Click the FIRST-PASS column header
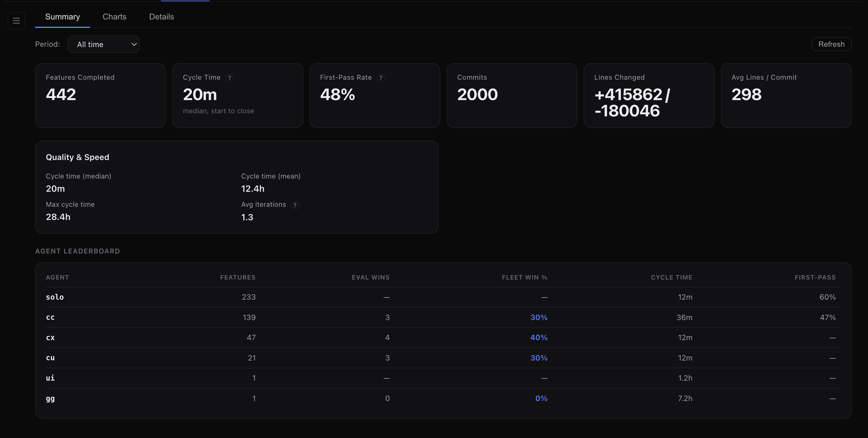Image resolution: width=868 pixels, height=438 pixels. [815, 277]
